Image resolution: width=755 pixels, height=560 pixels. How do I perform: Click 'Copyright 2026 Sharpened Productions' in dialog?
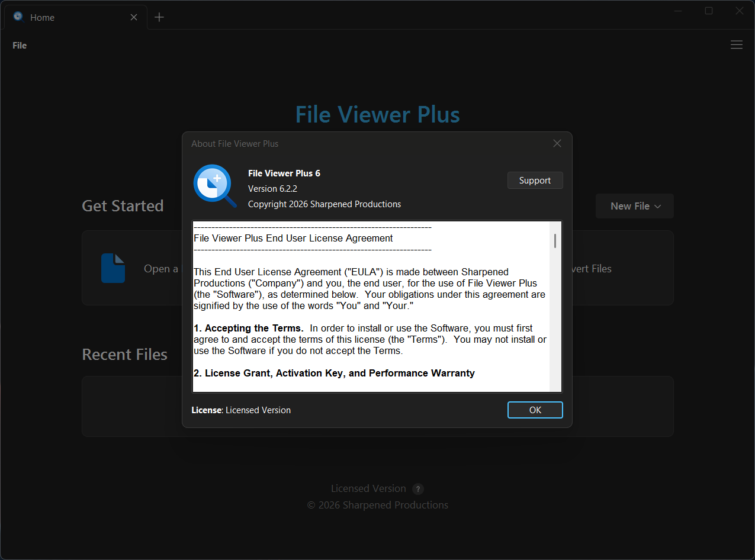(x=325, y=204)
